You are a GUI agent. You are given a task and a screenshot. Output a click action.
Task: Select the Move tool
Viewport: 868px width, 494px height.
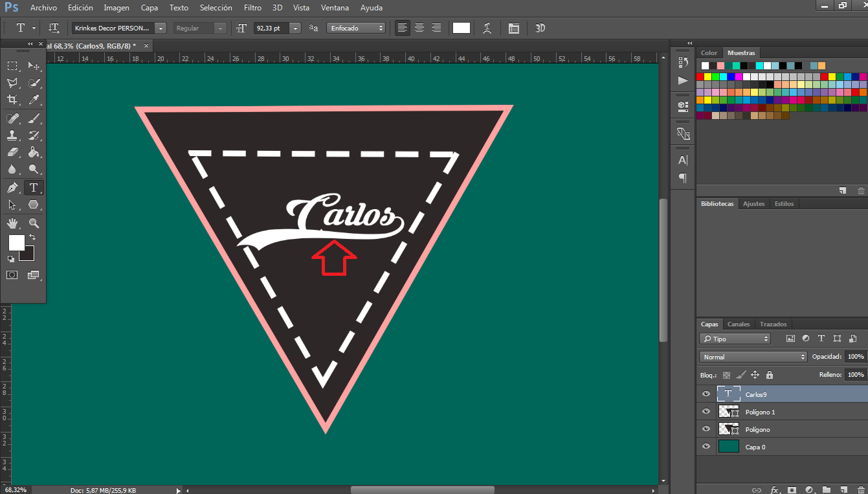pos(34,66)
